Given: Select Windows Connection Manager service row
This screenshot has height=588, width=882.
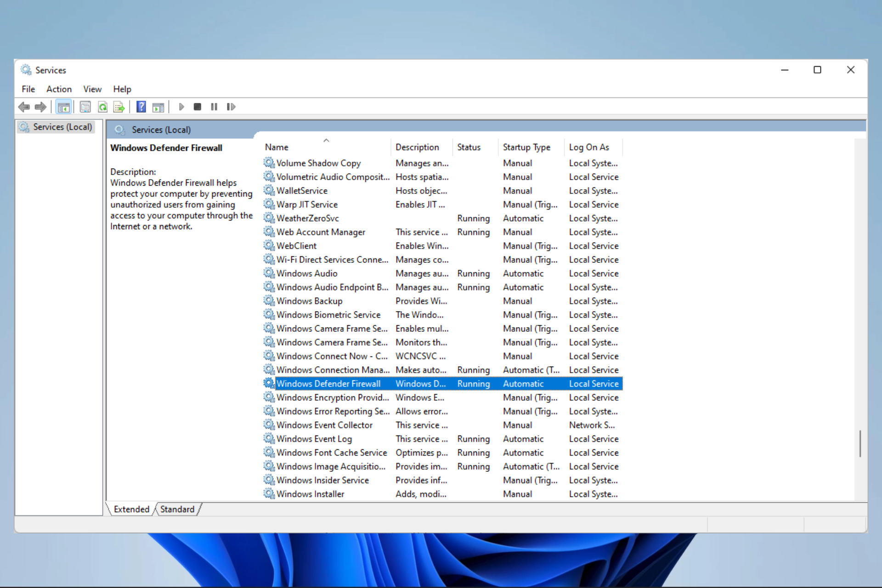Looking at the screenshot, I should pos(442,370).
